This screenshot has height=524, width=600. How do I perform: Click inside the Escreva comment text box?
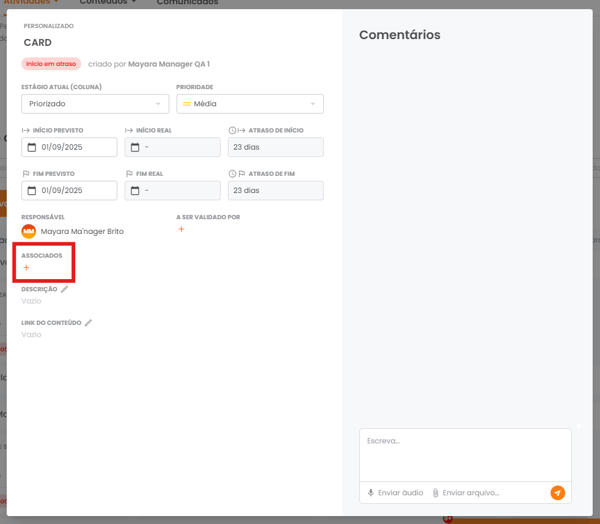tap(465, 455)
